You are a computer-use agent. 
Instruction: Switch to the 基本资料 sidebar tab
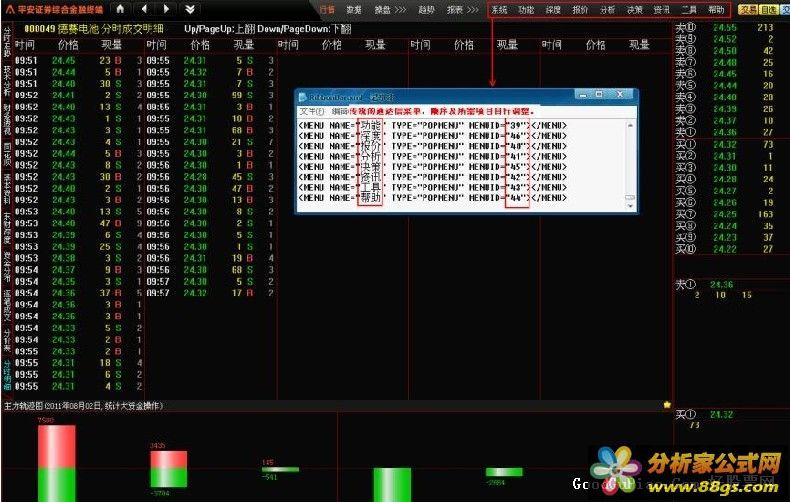[7, 190]
